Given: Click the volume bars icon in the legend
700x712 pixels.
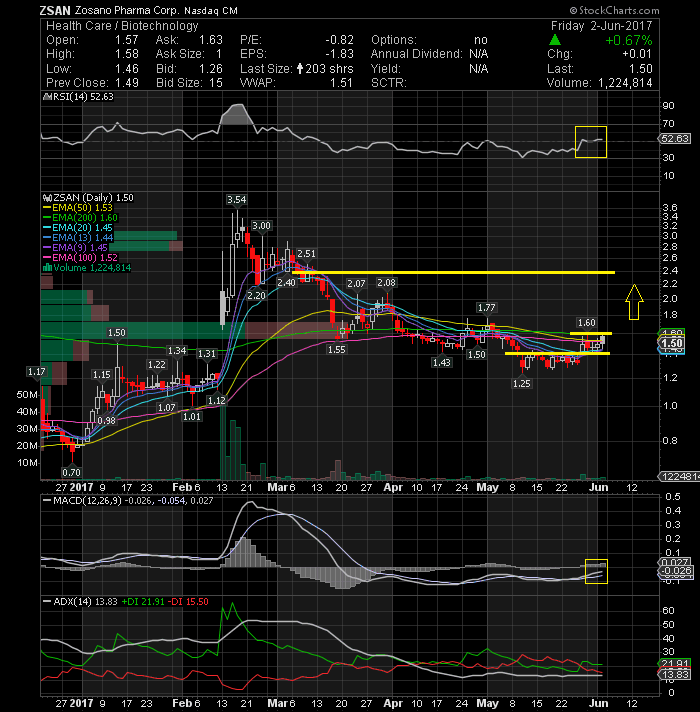Looking at the screenshot, I should tap(47, 267).
